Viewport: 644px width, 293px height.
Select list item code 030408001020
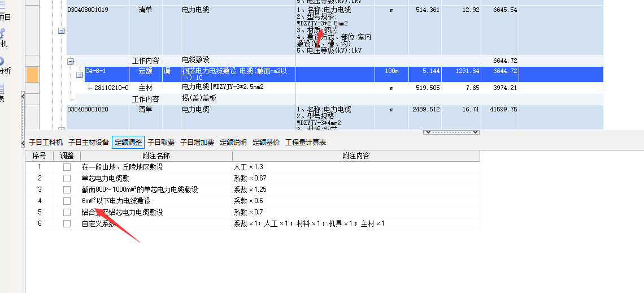pos(88,110)
